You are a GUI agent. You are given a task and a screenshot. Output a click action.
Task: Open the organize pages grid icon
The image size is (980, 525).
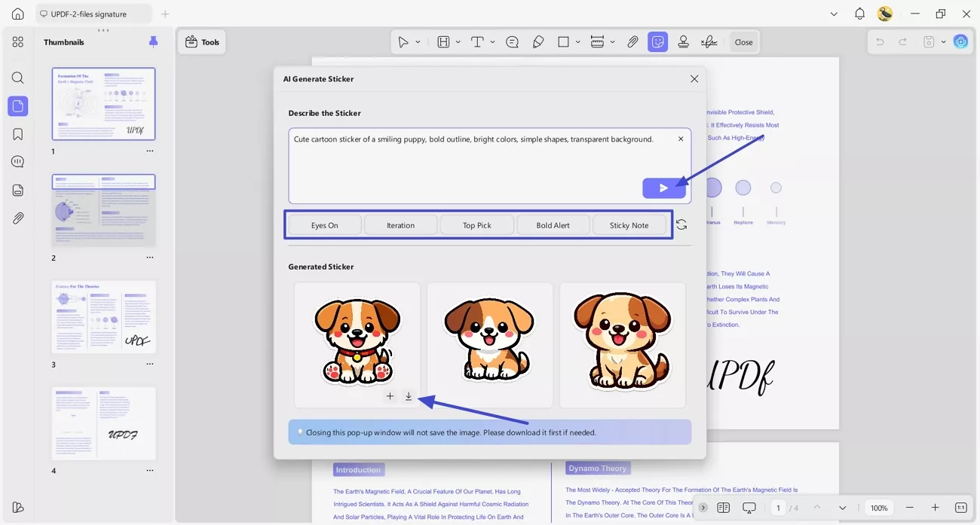coord(18,42)
